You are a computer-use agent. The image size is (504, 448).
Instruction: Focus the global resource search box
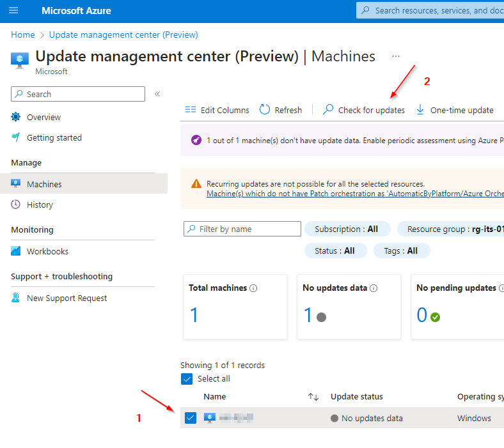tap(430, 11)
